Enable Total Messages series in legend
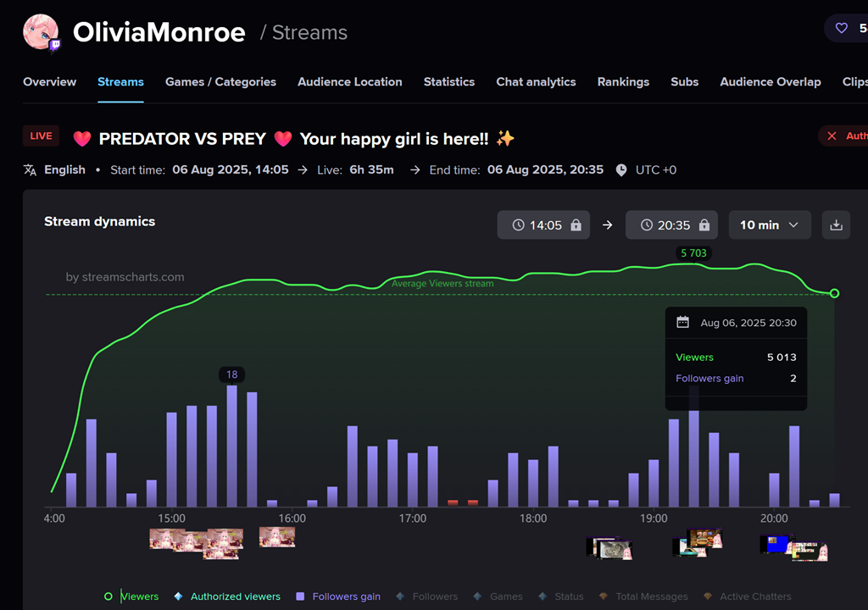868x610 pixels. tap(643, 596)
